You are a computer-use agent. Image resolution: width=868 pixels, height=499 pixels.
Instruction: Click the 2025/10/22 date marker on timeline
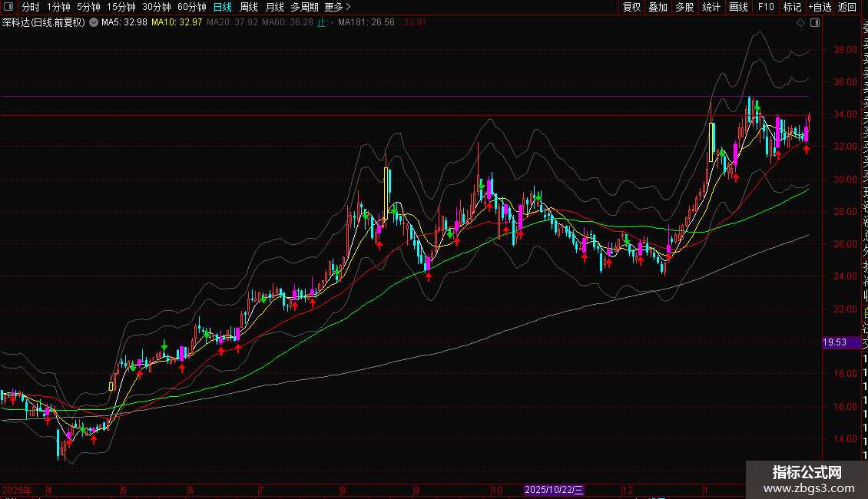555,490
